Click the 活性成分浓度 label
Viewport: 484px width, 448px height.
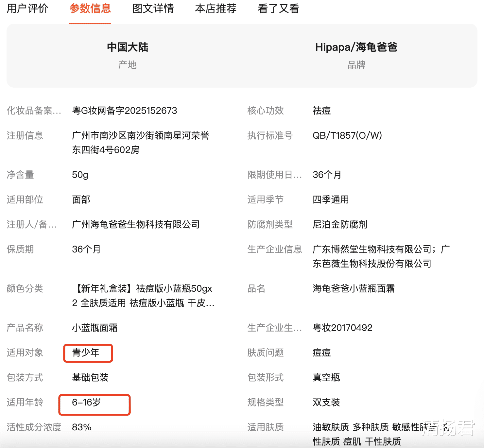point(34,427)
